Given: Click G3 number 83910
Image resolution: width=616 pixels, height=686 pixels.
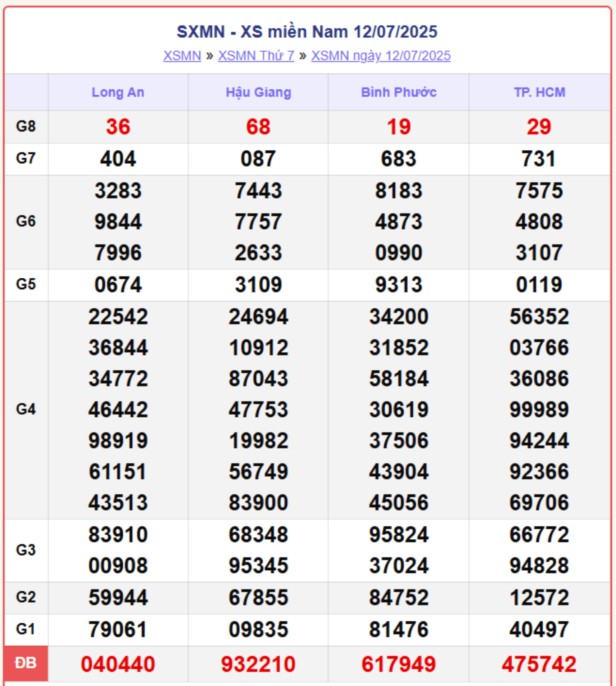Looking at the screenshot, I should (x=118, y=535).
